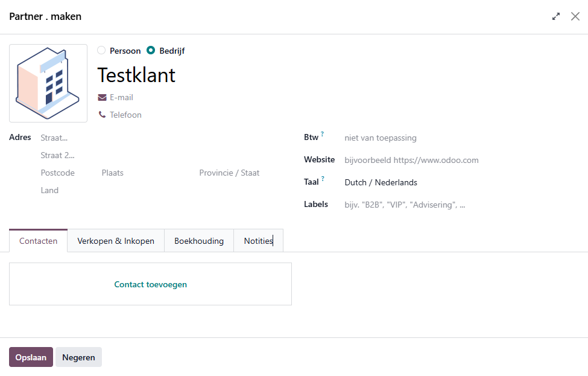
Task: Go to the Notities tab
Action: [x=258, y=241]
